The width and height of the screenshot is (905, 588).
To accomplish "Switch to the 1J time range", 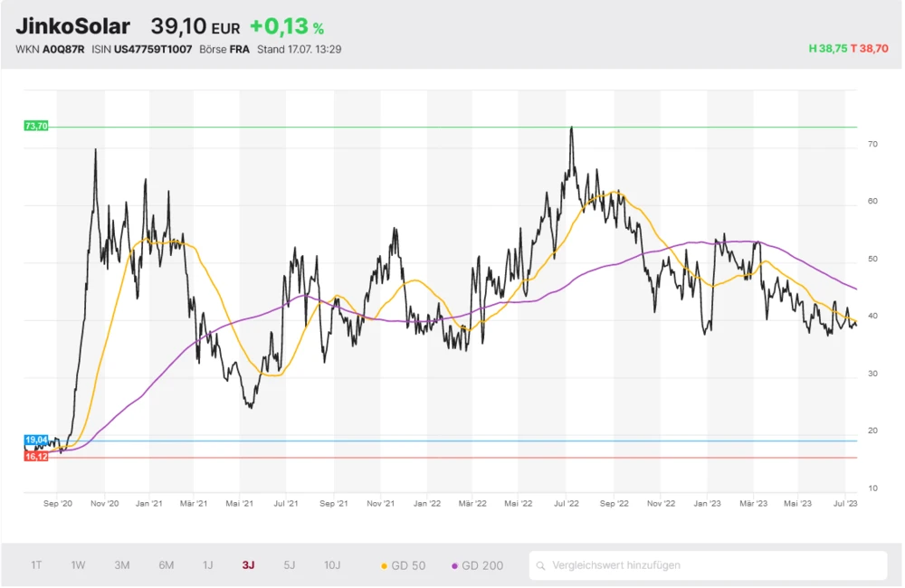I will click(207, 565).
